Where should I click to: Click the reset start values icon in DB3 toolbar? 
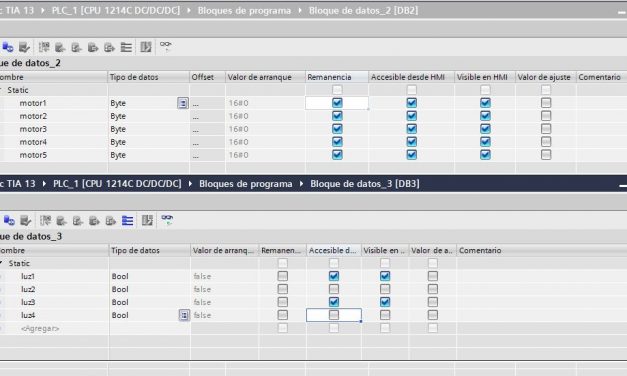click(45, 220)
